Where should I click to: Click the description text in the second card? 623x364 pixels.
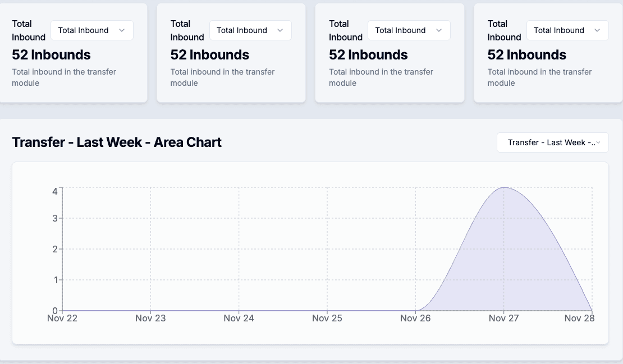pos(222,77)
